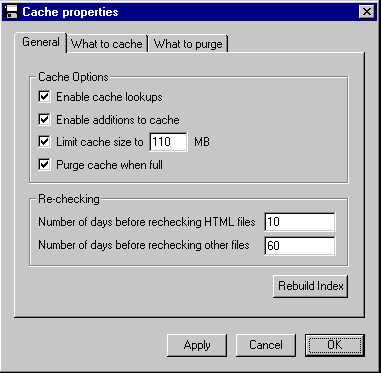Switch to the General tab

tap(41, 42)
